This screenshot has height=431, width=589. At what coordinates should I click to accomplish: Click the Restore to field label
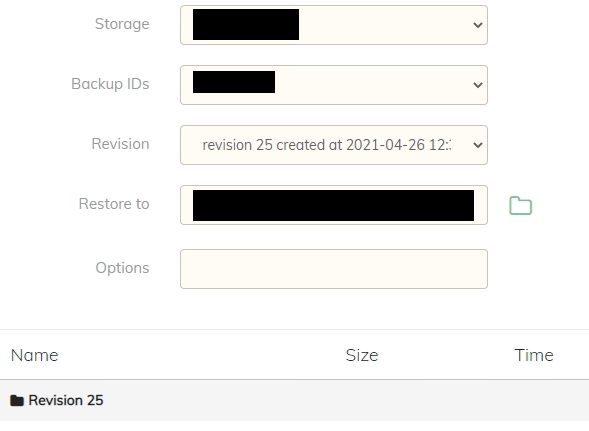(114, 204)
